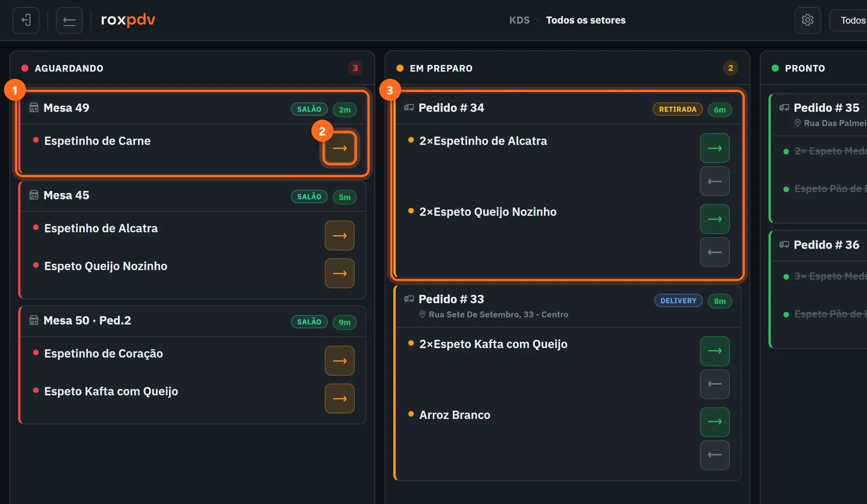Open the Todos filter dropdown
867x504 pixels.
click(849, 21)
